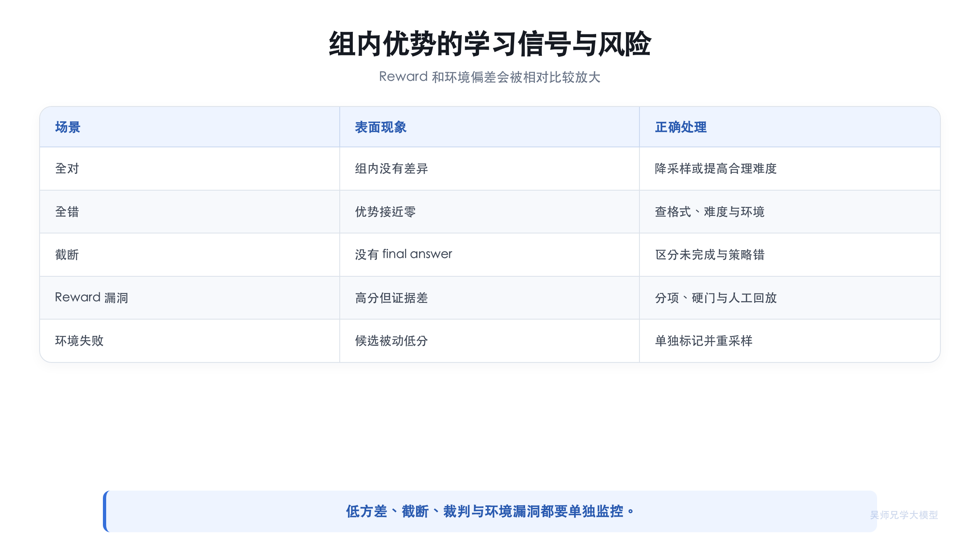Viewport: 980px width, 551px height.
Task: Select the 截断 row label
Action: (x=190, y=255)
